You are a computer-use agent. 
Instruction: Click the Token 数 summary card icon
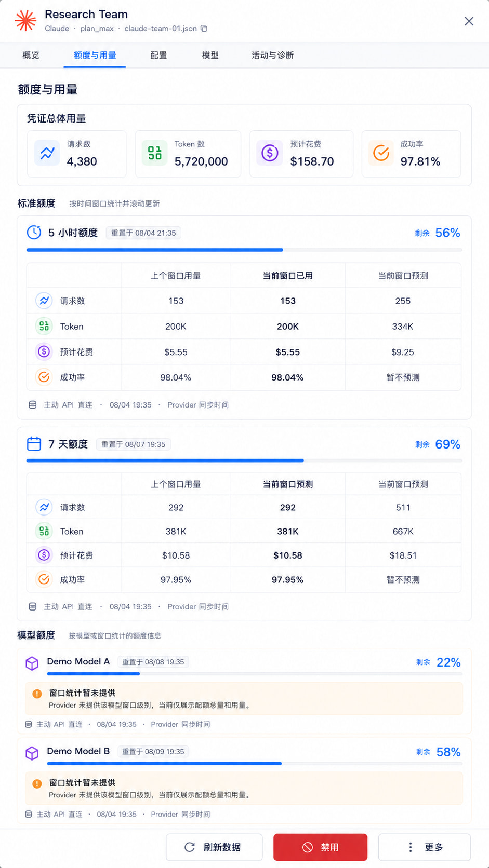155,153
